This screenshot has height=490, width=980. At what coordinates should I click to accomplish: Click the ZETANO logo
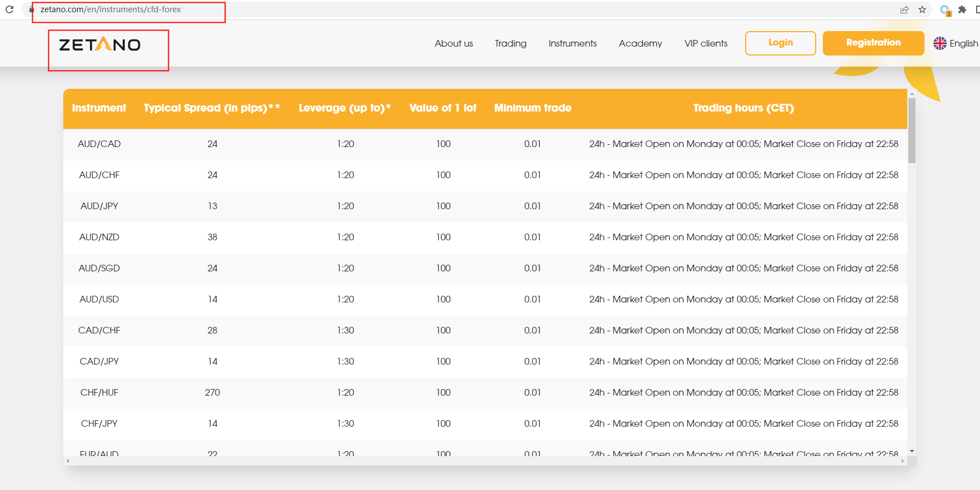[100, 44]
